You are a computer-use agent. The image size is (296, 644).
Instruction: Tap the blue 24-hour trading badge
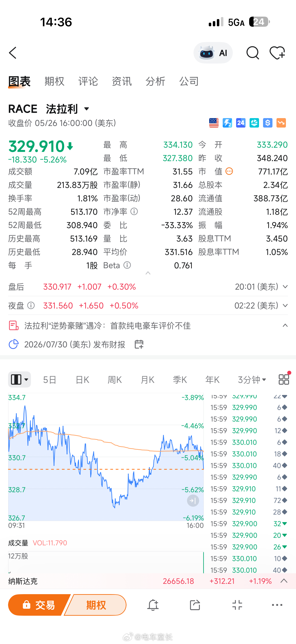pos(241,123)
